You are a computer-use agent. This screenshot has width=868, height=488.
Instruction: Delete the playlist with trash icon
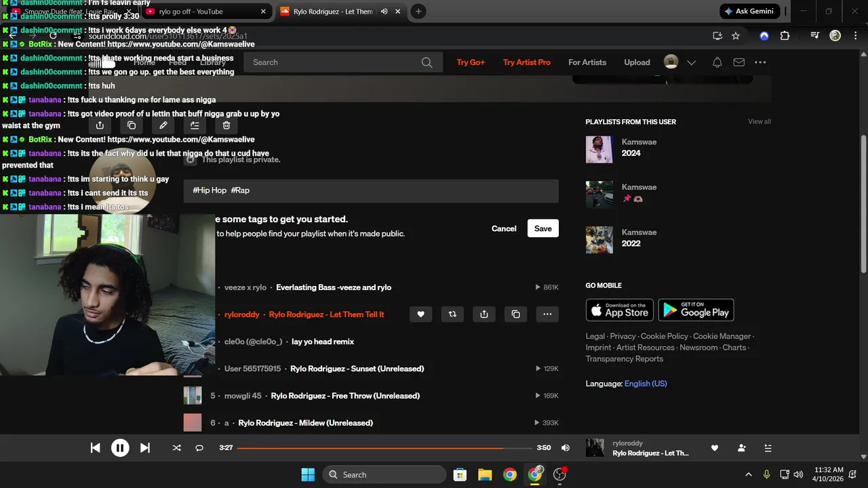coord(226,125)
